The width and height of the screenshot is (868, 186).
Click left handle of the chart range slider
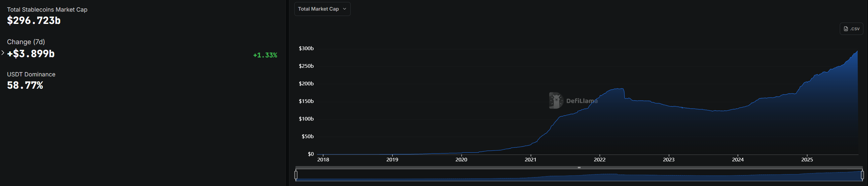296,174
